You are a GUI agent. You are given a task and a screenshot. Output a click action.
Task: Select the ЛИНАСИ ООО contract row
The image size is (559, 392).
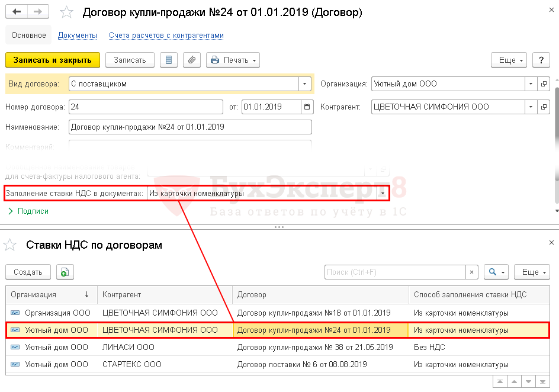pyautogui.click(x=237, y=347)
